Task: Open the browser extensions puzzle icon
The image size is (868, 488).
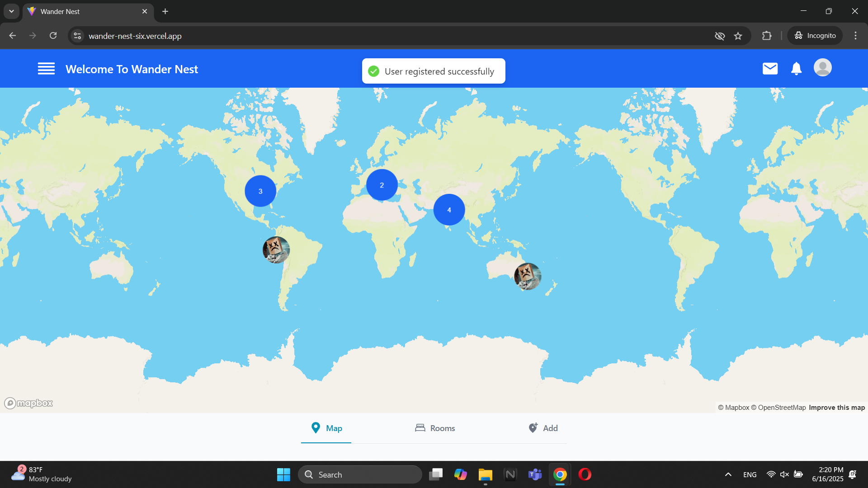Action: (767, 36)
